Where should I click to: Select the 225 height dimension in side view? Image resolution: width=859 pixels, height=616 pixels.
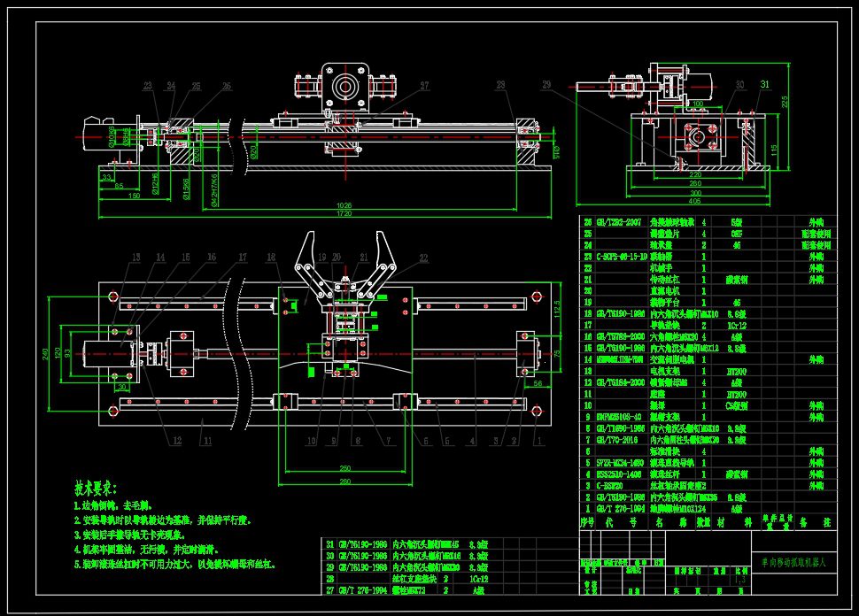pyautogui.click(x=785, y=100)
